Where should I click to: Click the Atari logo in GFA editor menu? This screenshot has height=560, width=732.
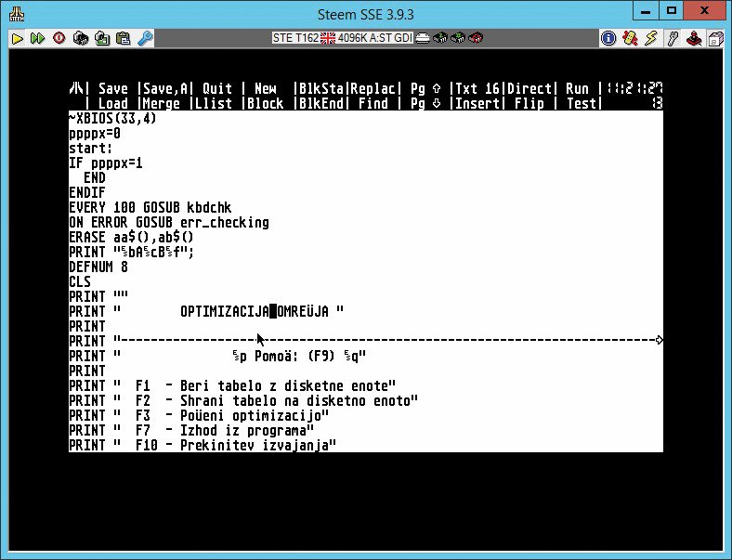(76, 88)
